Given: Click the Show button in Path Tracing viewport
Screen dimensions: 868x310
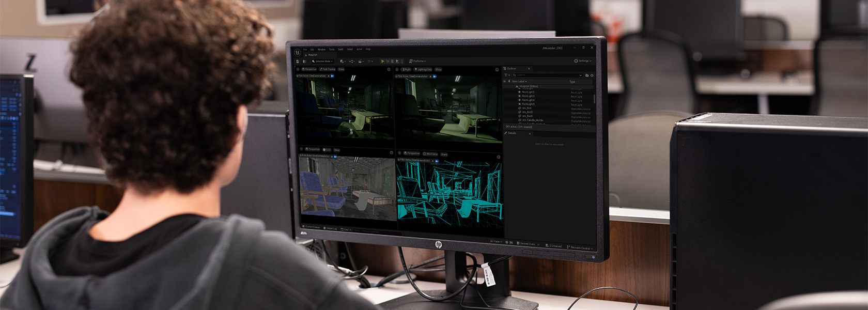Looking at the screenshot, I should [341, 69].
